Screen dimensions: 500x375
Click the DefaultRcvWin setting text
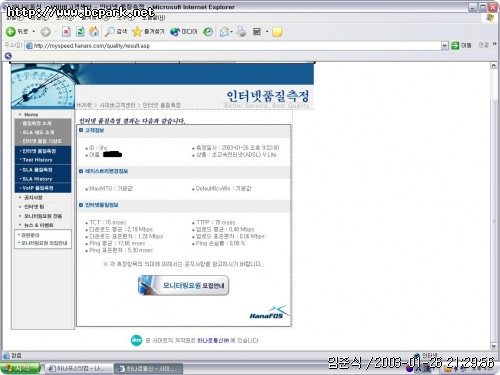point(224,189)
